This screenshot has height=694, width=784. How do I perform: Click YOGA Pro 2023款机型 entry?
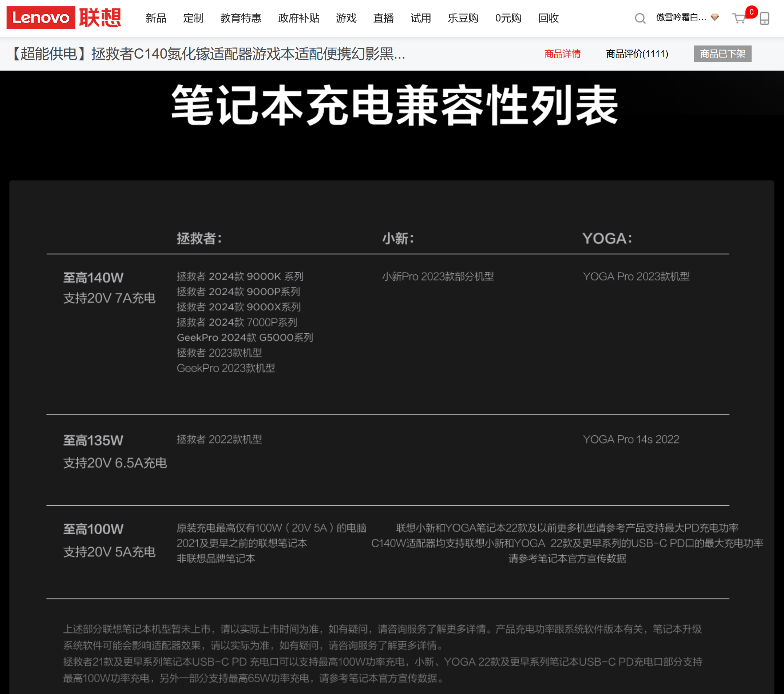click(x=636, y=277)
